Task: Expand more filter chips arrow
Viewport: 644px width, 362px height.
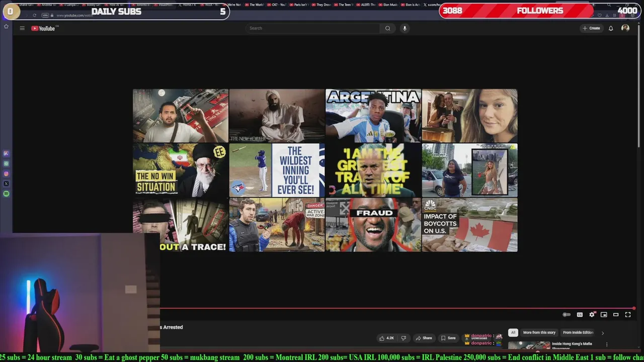Action: [603, 333]
